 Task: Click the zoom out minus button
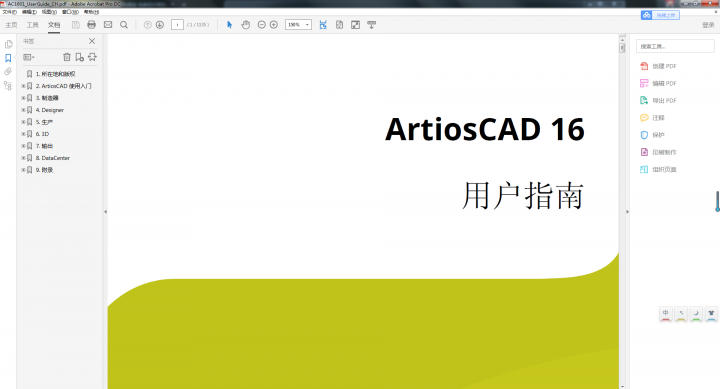(x=261, y=25)
